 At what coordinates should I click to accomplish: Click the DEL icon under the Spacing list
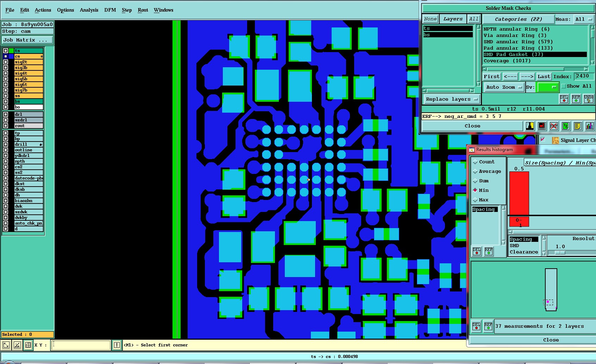[477, 251]
